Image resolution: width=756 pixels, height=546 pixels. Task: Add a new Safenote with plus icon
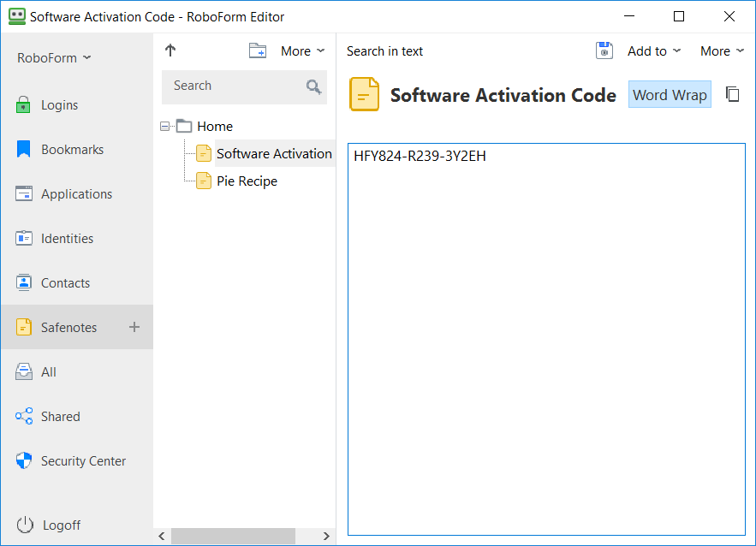(134, 327)
